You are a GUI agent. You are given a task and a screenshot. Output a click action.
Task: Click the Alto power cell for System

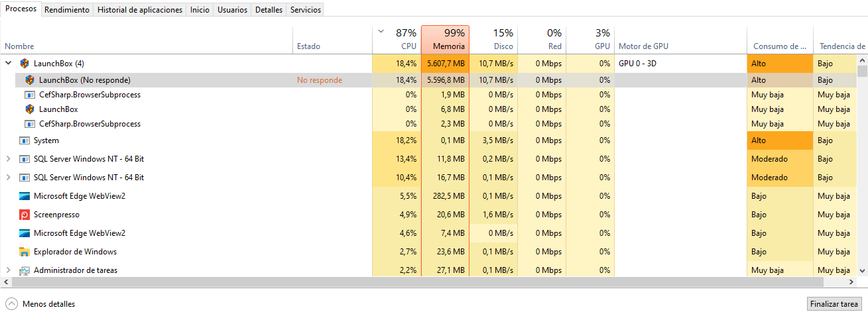click(780, 140)
